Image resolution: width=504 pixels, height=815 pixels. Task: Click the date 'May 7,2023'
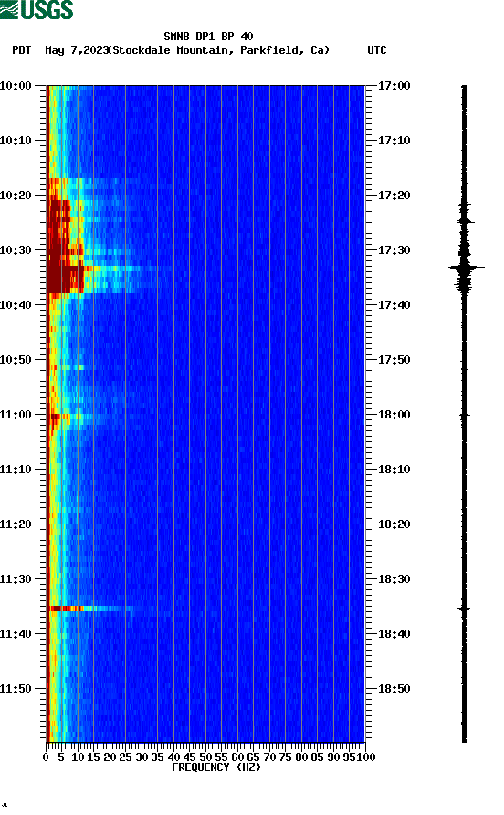coord(77,50)
